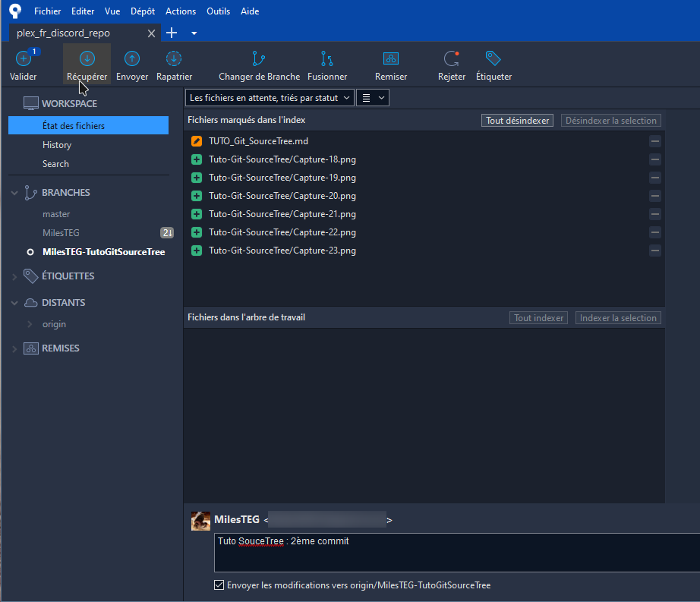This screenshot has width=700, height=602.
Task: Click the Rejeter discard icon
Action: 451,58
